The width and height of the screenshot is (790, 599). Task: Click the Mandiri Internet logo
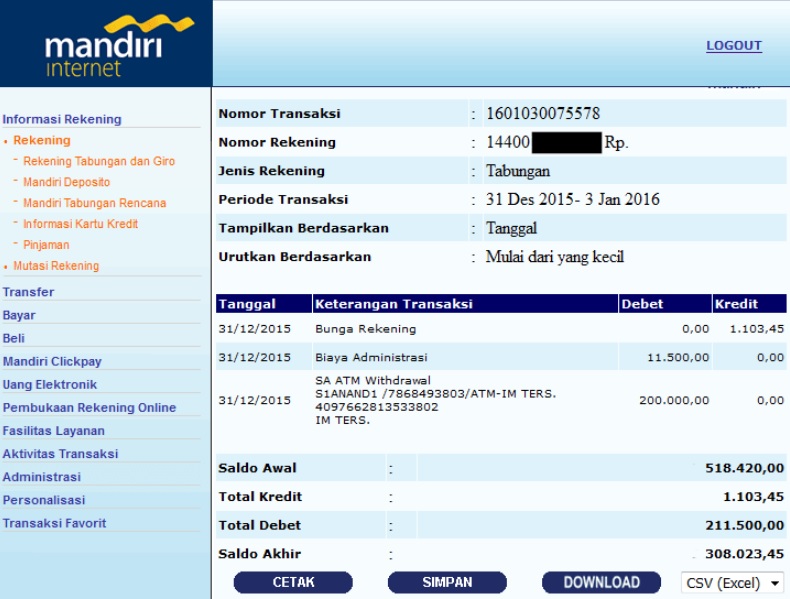coord(119,46)
